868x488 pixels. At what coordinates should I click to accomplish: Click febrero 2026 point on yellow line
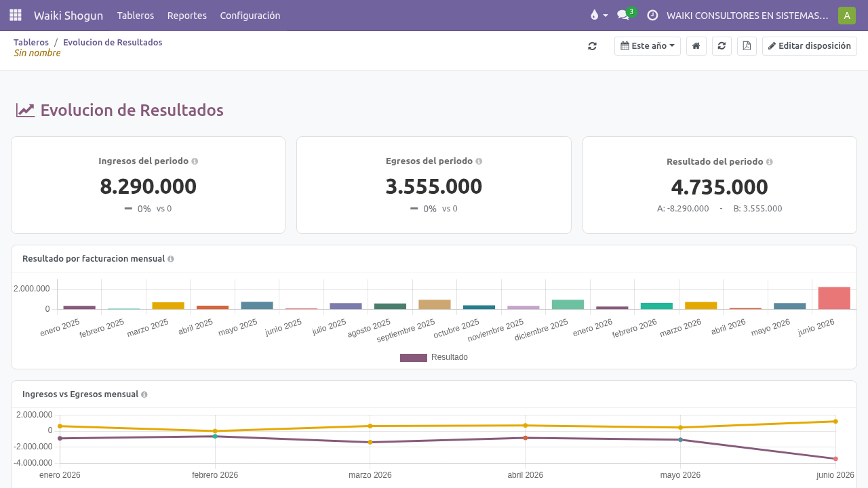[x=215, y=431]
